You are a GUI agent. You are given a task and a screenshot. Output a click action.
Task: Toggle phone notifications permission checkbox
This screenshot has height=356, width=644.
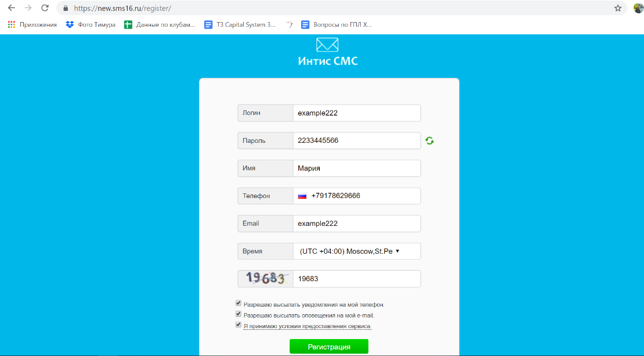point(238,303)
